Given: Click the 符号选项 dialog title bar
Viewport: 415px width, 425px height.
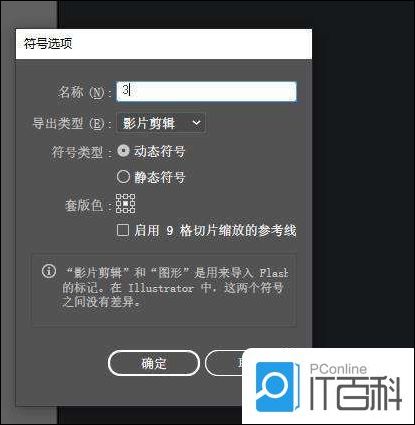Looking at the screenshot, I should coord(164,44).
